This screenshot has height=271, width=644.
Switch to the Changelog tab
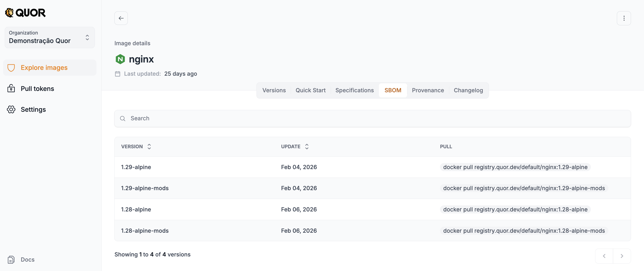click(x=468, y=90)
